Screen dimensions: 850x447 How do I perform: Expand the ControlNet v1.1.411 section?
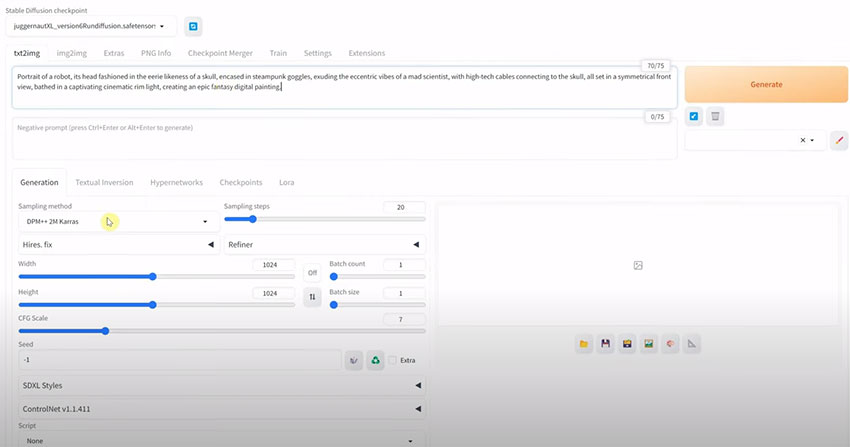222,409
